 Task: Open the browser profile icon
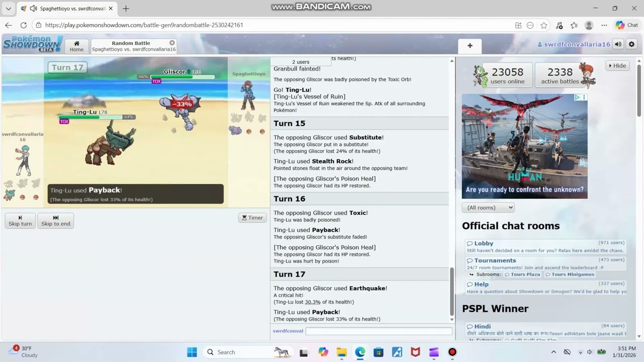(x=589, y=25)
